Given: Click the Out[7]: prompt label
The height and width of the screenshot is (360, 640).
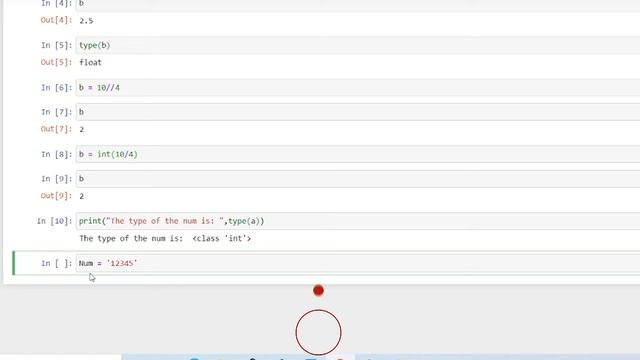Looking at the screenshot, I should pos(56,129).
